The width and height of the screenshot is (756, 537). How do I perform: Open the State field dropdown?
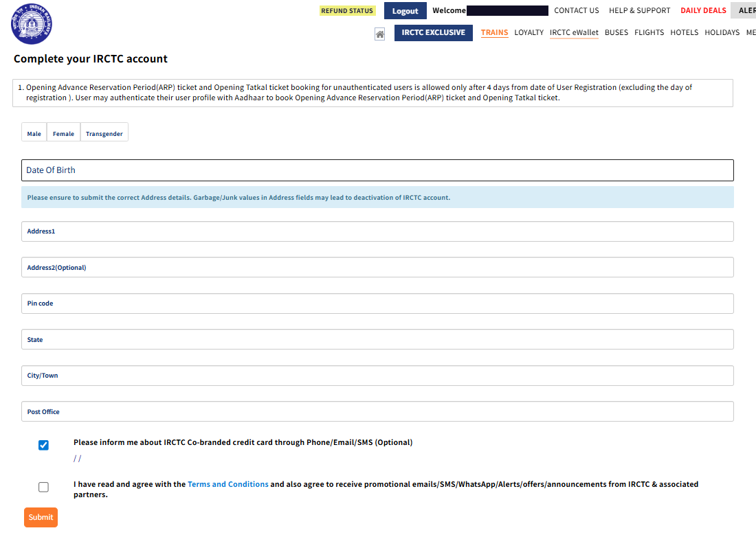click(x=377, y=339)
